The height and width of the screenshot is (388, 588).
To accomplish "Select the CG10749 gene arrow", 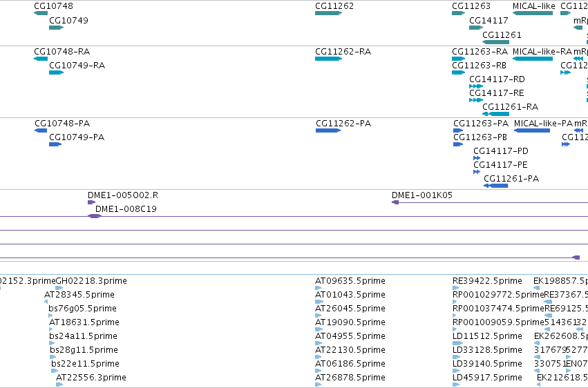I will click(x=56, y=28).
